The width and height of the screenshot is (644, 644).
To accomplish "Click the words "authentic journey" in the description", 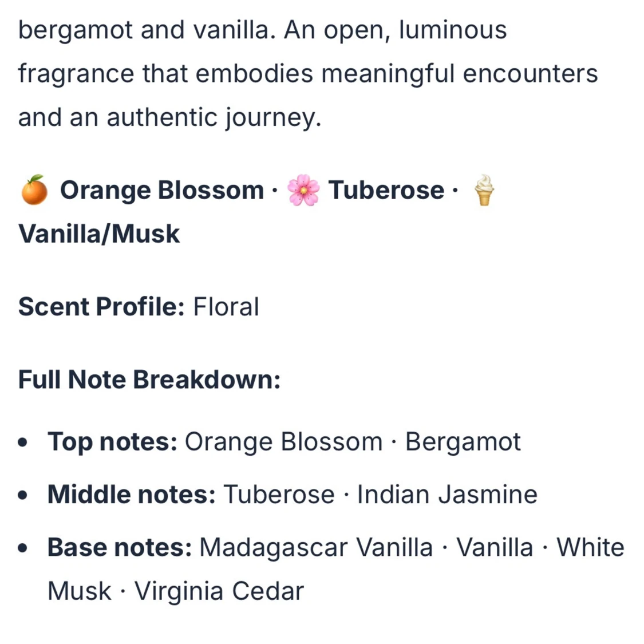I will (214, 117).
